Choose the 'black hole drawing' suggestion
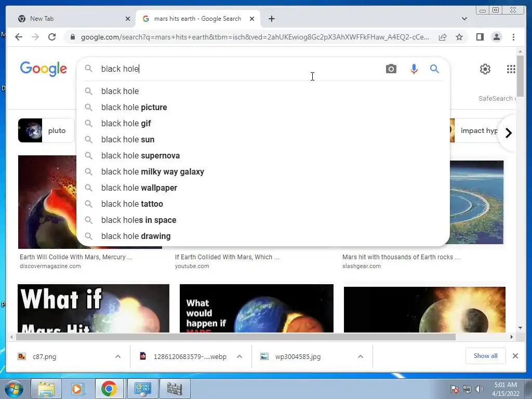532x399 pixels. [x=263, y=236]
